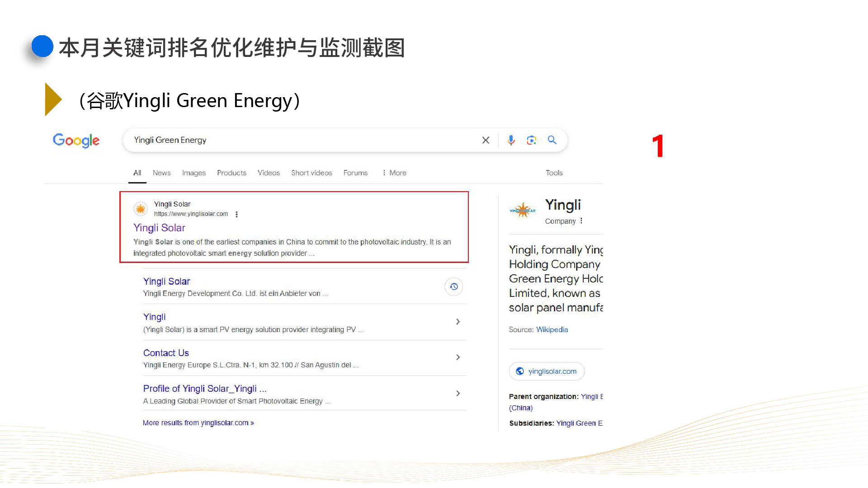The width and height of the screenshot is (868, 488).
Task: Click the knowledge panel description starting 'Yingli, formally'
Action: click(x=556, y=279)
